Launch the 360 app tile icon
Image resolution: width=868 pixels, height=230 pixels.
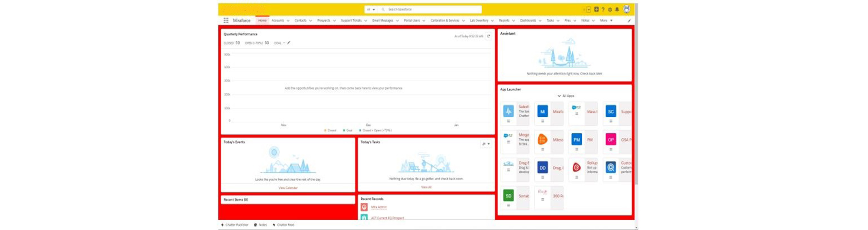click(x=543, y=192)
